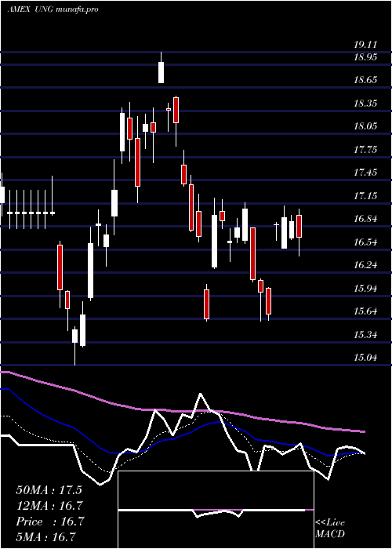
Task: Click the 18.05 price axis label
Action: [x=365, y=126]
